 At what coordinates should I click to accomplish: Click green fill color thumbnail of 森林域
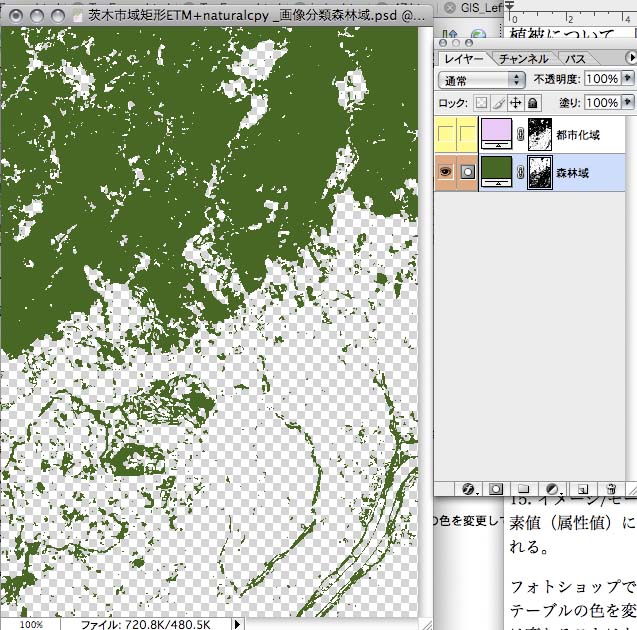496,172
